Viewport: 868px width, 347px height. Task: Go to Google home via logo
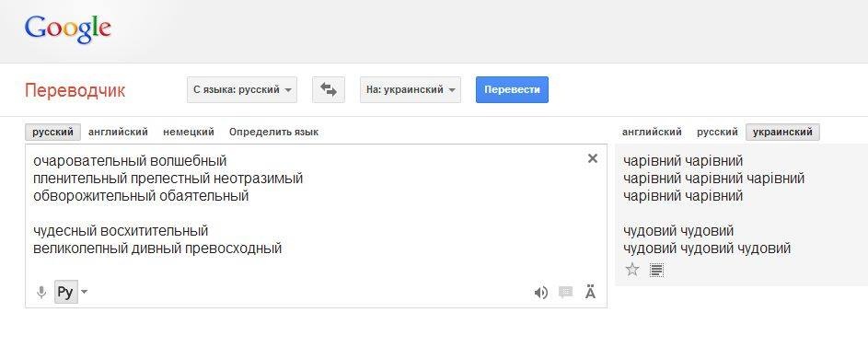click(x=67, y=29)
